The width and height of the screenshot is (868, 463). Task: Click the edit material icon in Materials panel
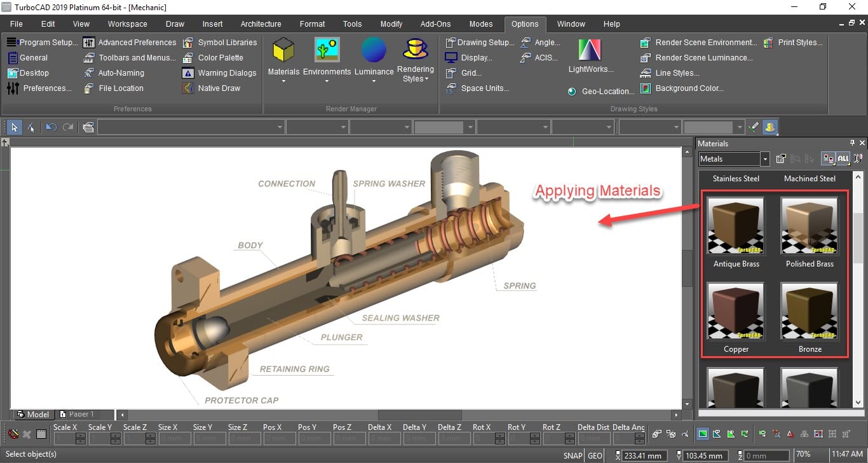(x=782, y=159)
